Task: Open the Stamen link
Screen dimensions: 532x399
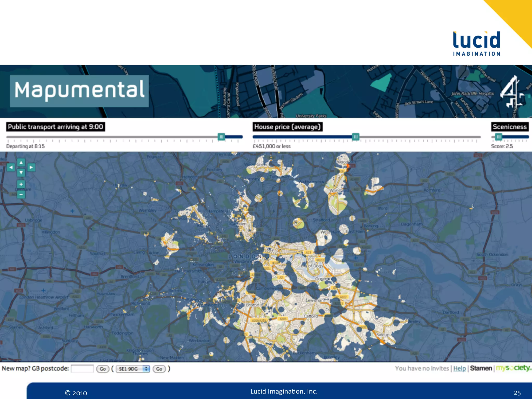Action: point(481,368)
